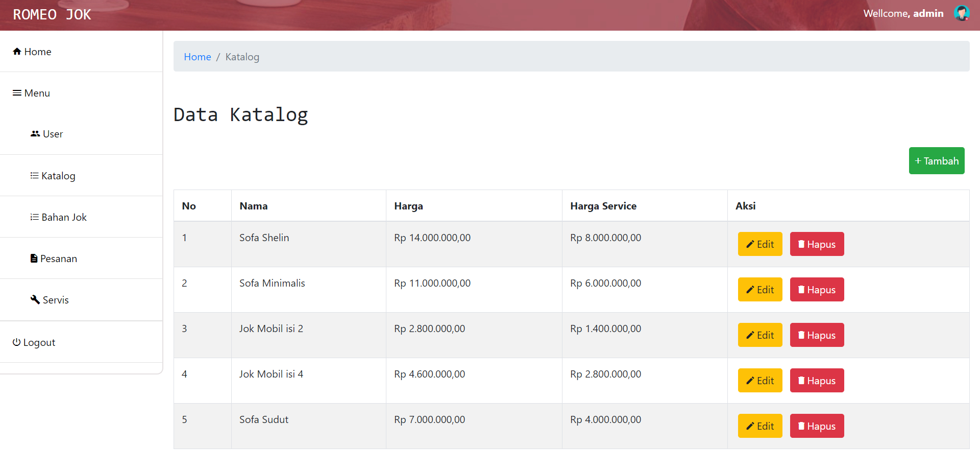Click the ROMEO JOK brand title
The width and height of the screenshot is (980, 469).
(52, 15)
